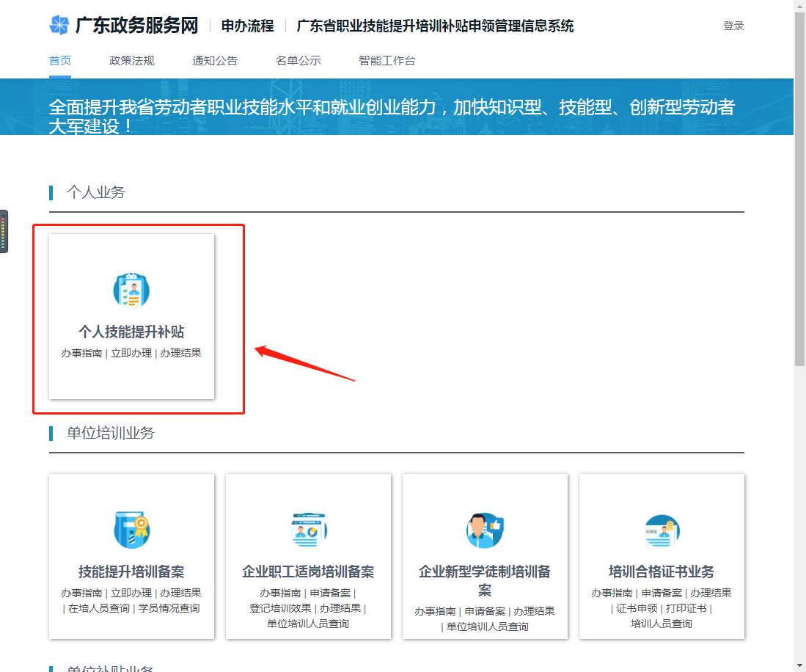The image size is (806, 672).
Task: Click the 企业职工适岗培训备案 title
Action: point(309,571)
